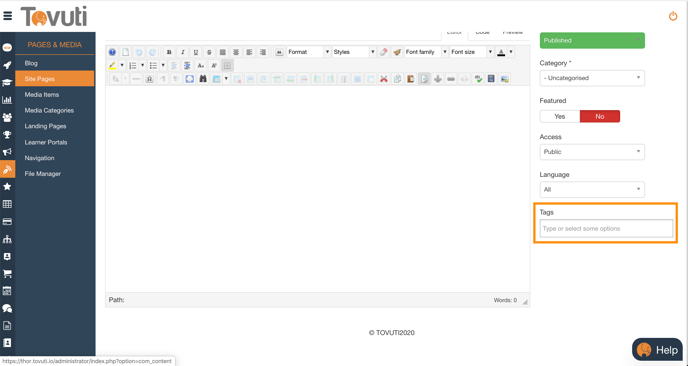Open the Access dropdown showing Public
688x366 pixels.
[592, 152]
